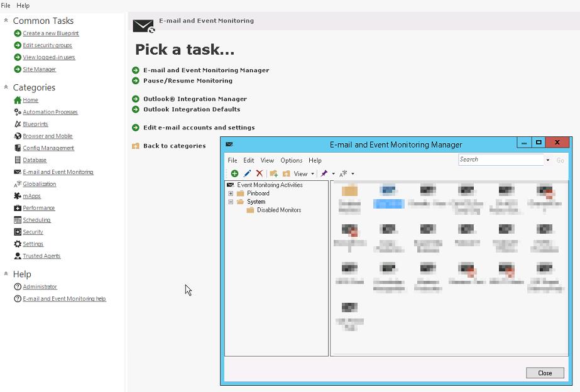Click Pause/Resume Monitoring task
Viewport: 580px width, 392px height.
[x=187, y=80]
